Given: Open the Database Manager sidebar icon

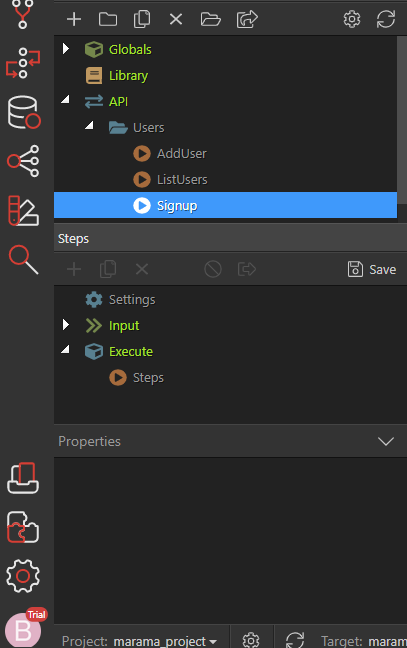Looking at the screenshot, I should pyautogui.click(x=24, y=112).
